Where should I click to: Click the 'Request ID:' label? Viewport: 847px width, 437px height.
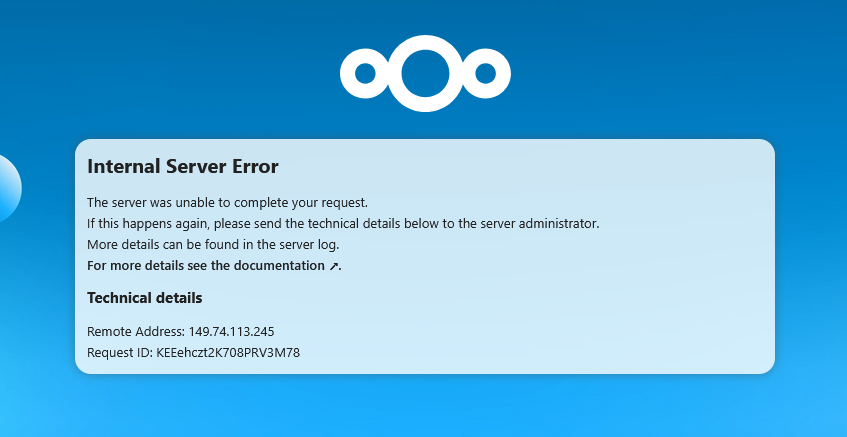(120, 353)
